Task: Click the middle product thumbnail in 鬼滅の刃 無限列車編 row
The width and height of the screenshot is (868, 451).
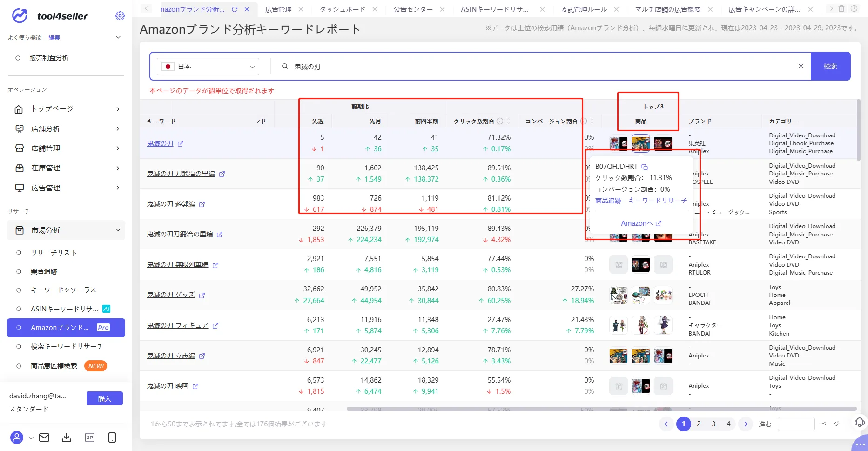Action: (x=641, y=265)
